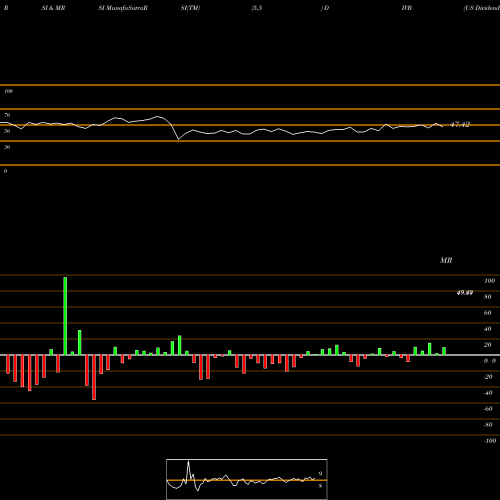Click the MR axis label 60
Screen dimensions: 500x500
point(487,313)
